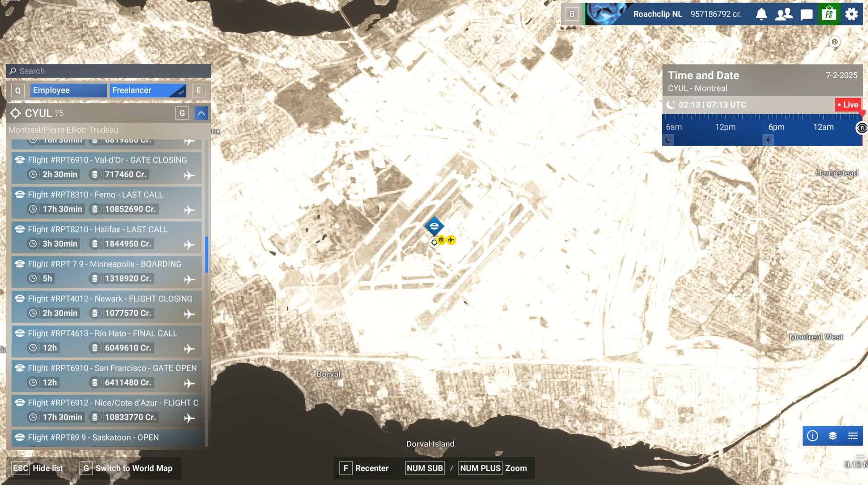Select the Employee filter tab
868x485 pixels.
pos(69,90)
